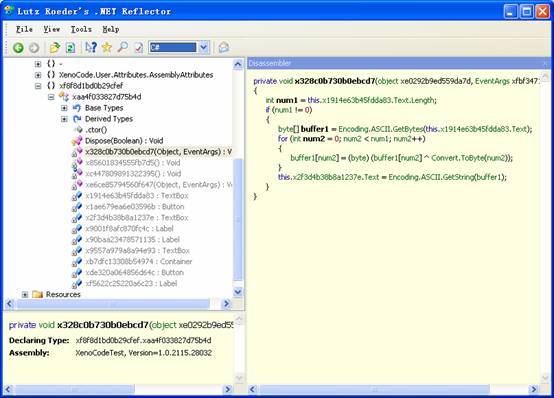Open the Help menu
The width and height of the screenshot is (554, 398).
pyautogui.click(x=111, y=29)
